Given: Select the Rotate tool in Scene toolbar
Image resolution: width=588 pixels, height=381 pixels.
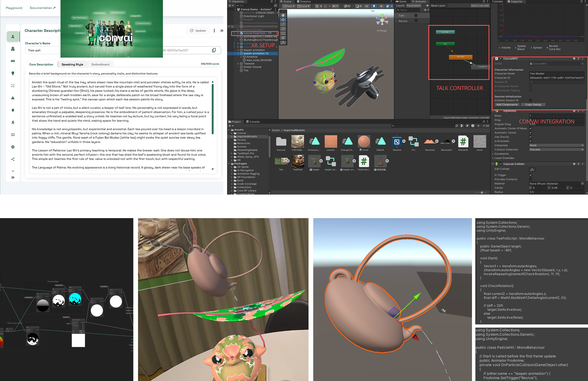Looking at the screenshot, I should (x=283, y=24).
